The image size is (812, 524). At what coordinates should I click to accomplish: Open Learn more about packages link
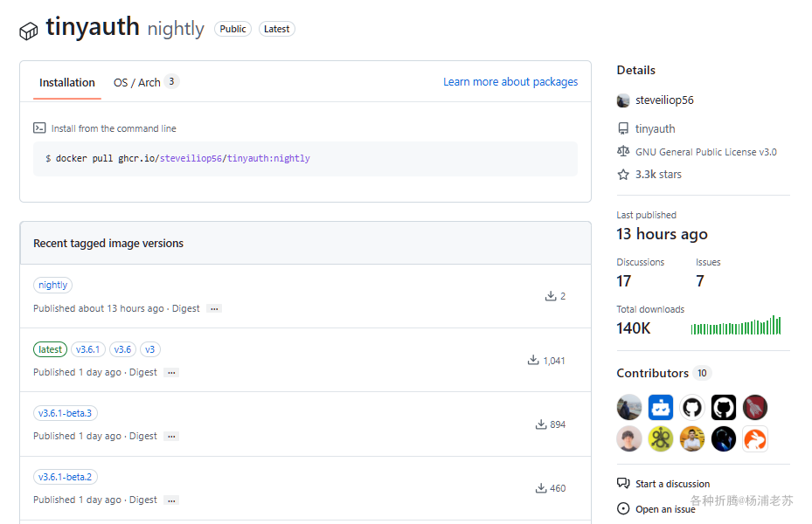click(x=510, y=82)
